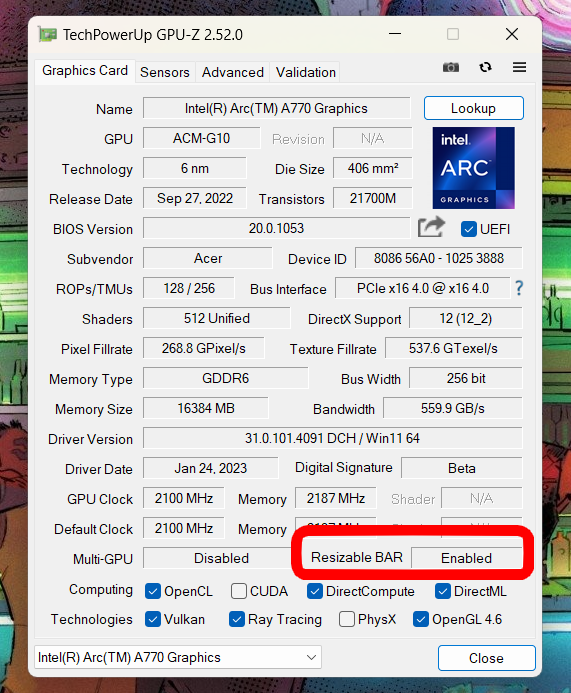Click the GPU Clock 2100 MHz field
This screenshot has width=571, height=693.
(184, 499)
